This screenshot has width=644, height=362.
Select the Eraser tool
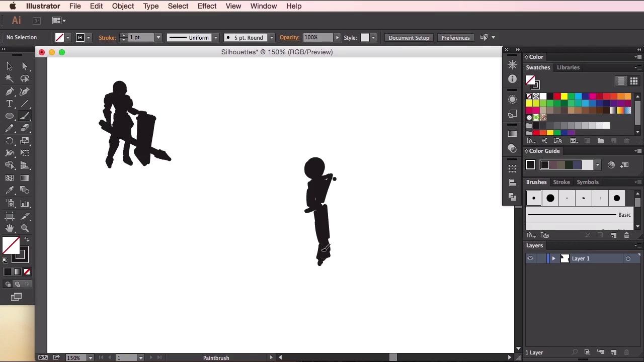click(25, 128)
